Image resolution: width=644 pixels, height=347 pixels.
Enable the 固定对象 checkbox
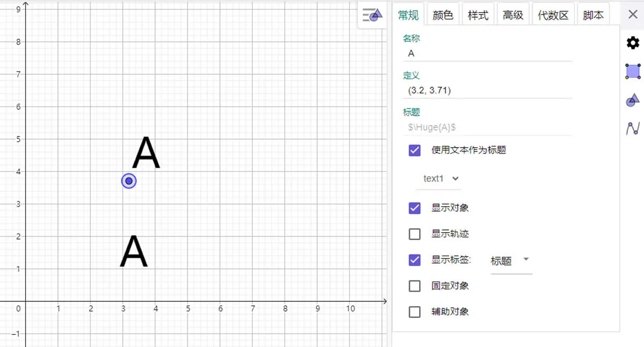click(414, 286)
